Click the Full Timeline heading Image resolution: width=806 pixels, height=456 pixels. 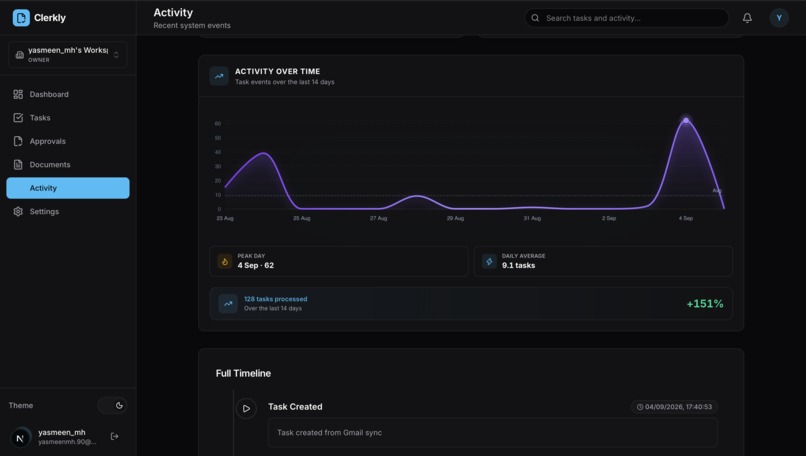coord(243,373)
